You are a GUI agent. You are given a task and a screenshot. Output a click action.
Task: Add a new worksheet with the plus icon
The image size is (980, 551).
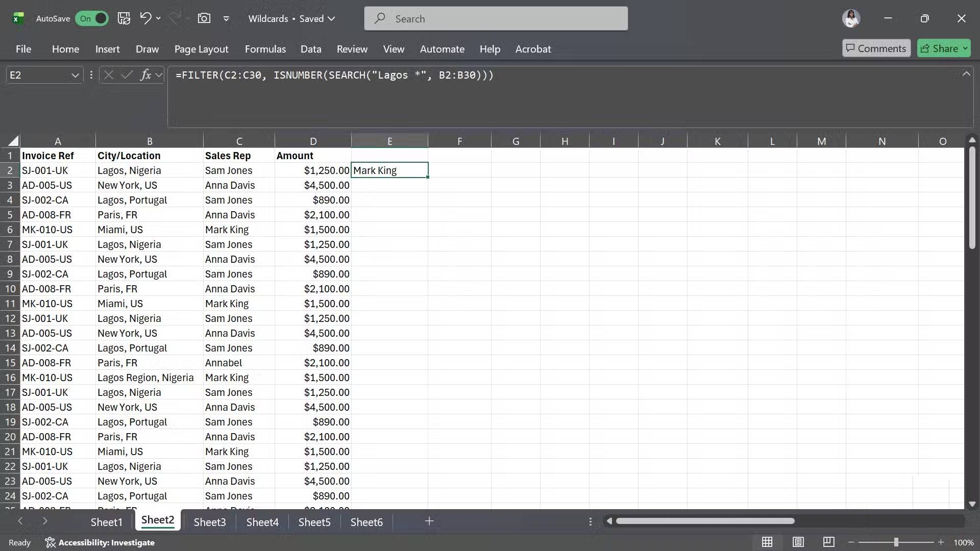pos(429,521)
